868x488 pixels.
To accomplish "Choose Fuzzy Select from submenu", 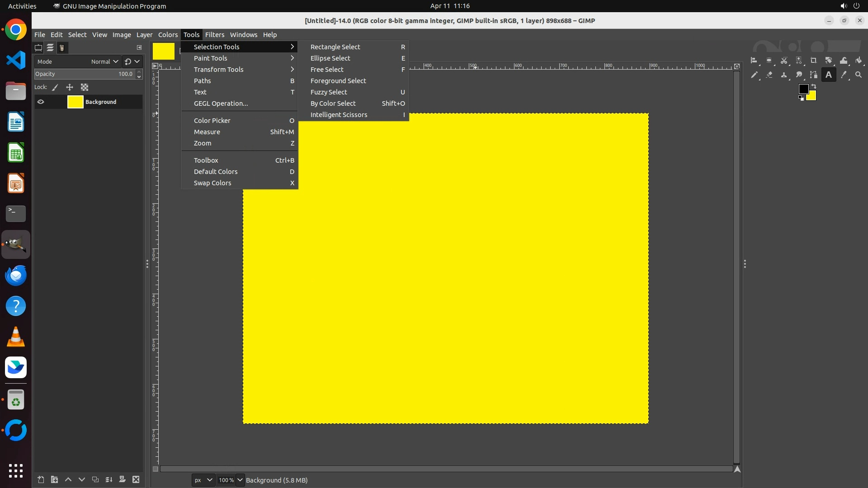I will tap(329, 92).
